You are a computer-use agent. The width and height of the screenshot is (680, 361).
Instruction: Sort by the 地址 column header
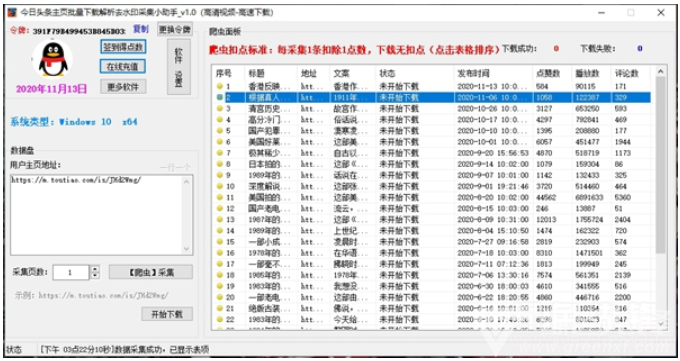point(308,73)
